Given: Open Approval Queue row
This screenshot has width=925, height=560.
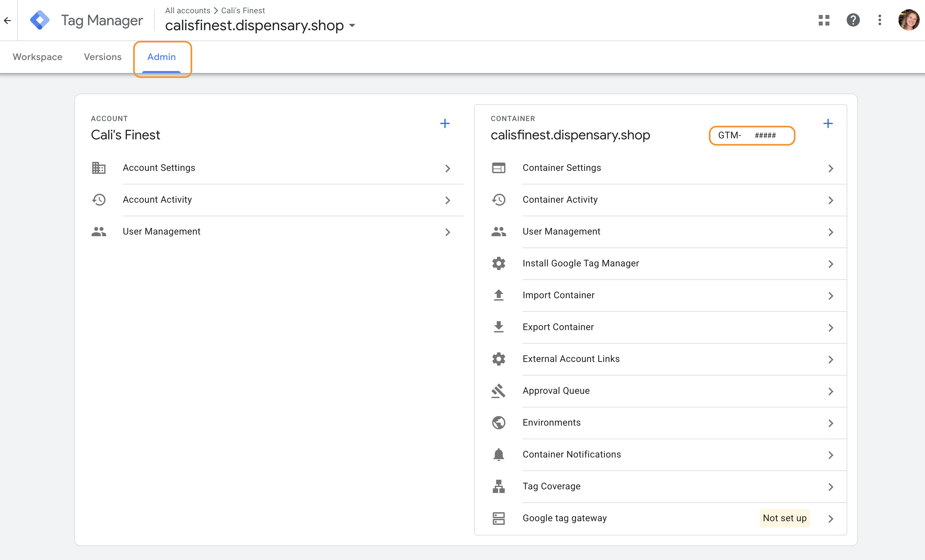Looking at the screenshot, I should tap(661, 391).
